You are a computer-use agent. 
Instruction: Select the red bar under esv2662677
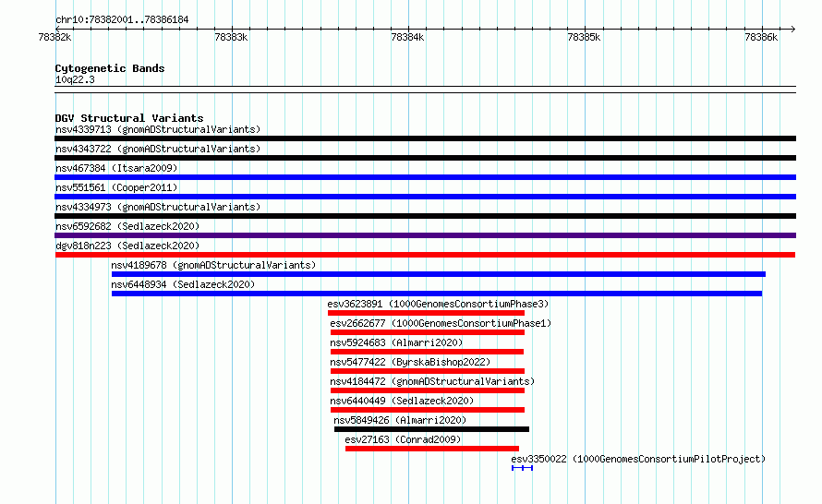428,332
